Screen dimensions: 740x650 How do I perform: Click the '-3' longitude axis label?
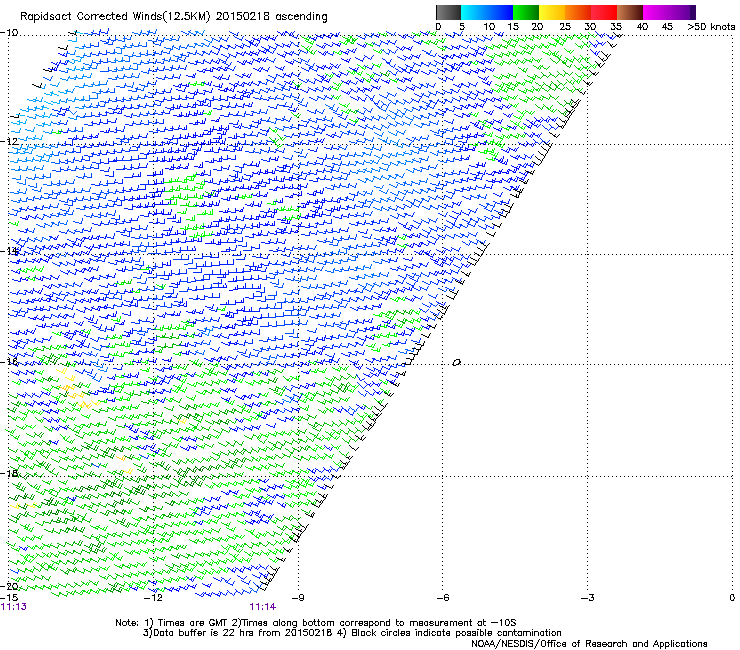click(x=588, y=598)
